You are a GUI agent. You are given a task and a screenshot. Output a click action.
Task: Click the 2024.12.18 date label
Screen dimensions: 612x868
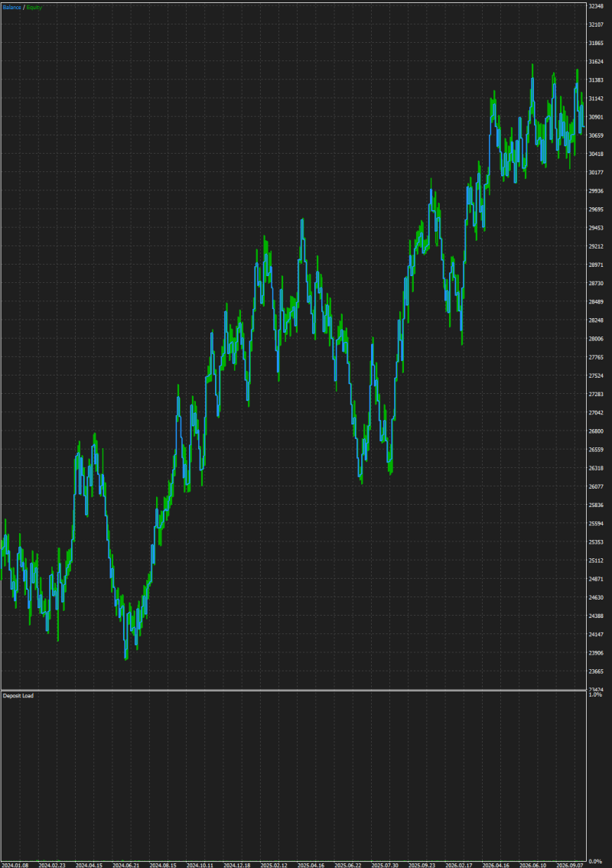click(237, 865)
